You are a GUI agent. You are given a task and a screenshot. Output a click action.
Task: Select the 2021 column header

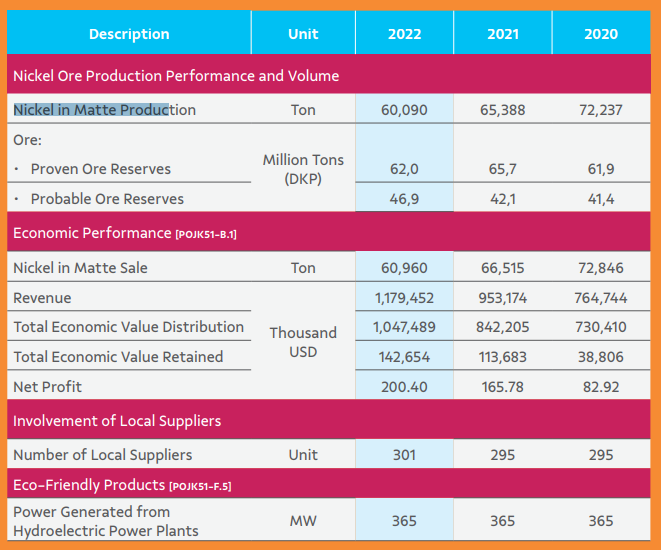click(x=503, y=34)
